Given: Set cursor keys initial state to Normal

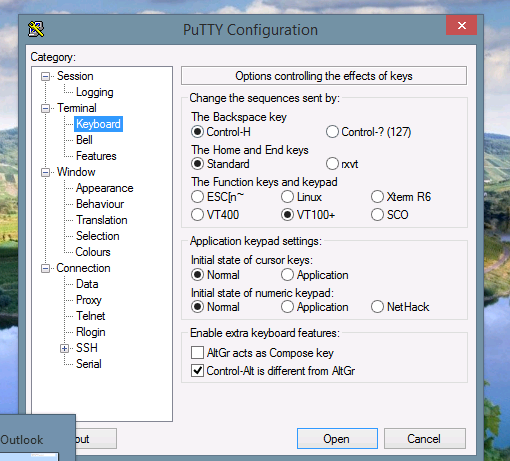Looking at the screenshot, I should pos(197,275).
